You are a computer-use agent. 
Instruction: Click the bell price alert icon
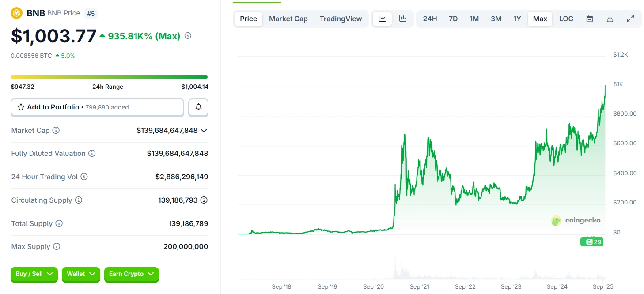click(x=198, y=107)
